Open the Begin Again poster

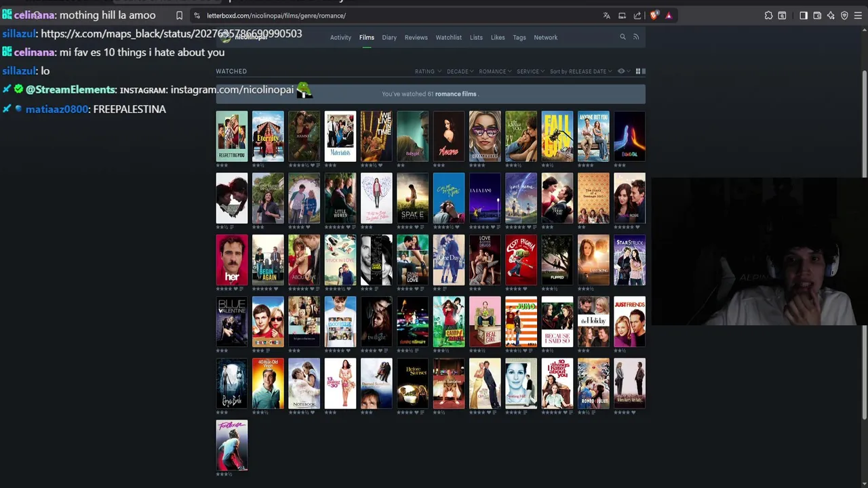pos(268,260)
